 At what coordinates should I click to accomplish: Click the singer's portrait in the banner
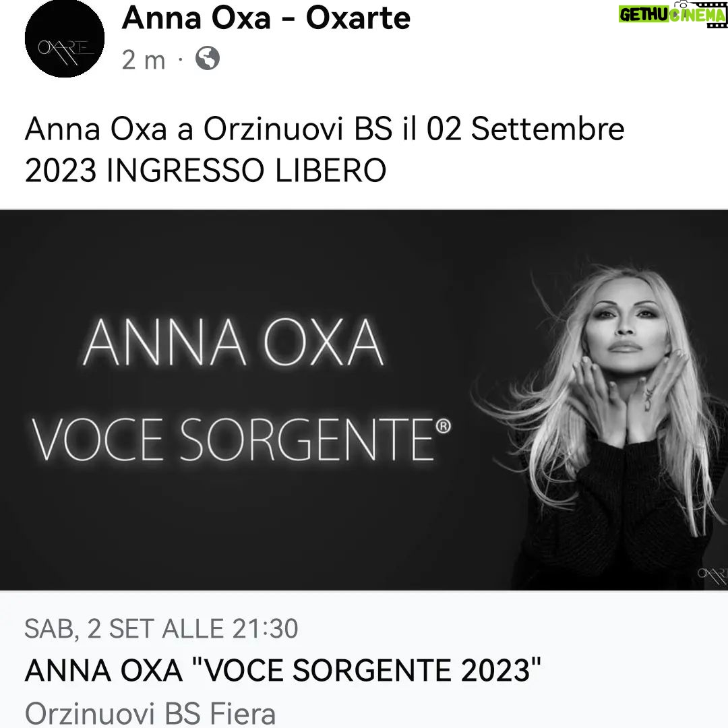click(603, 425)
